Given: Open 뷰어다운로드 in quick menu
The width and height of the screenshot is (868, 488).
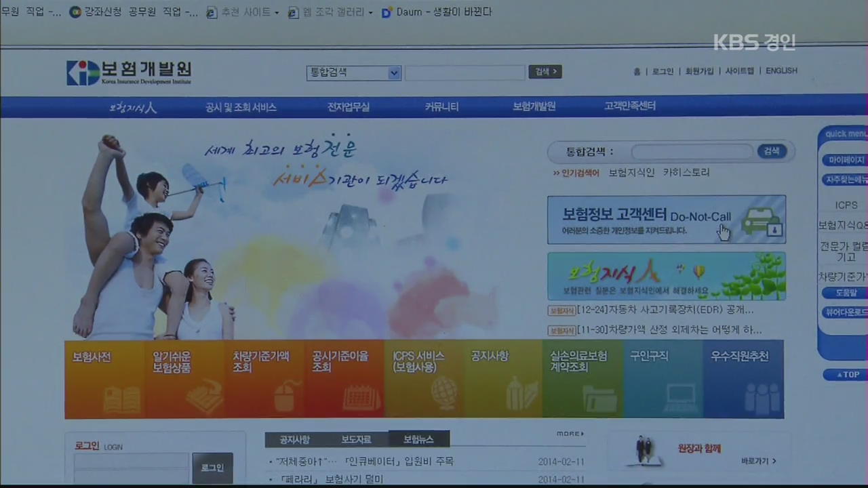Looking at the screenshot, I should tap(846, 312).
